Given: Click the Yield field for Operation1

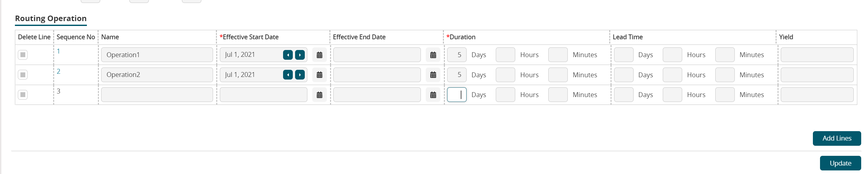Looking at the screenshot, I should pos(816,55).
